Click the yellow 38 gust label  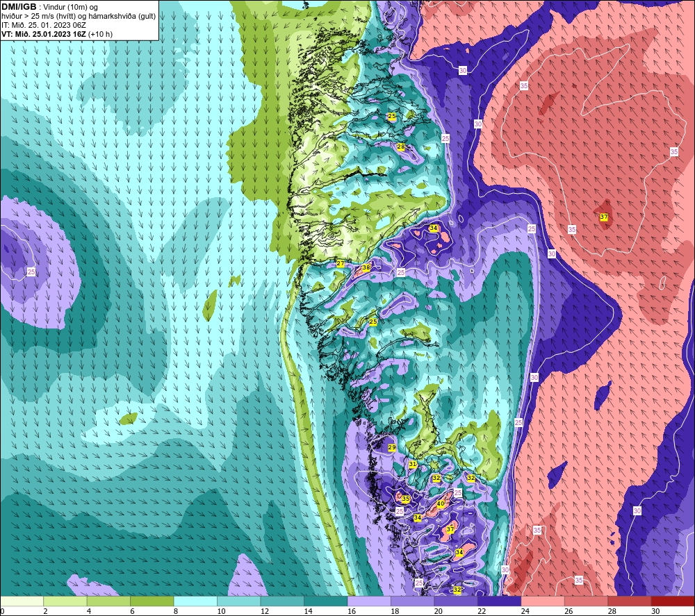(x=366, y=267)
